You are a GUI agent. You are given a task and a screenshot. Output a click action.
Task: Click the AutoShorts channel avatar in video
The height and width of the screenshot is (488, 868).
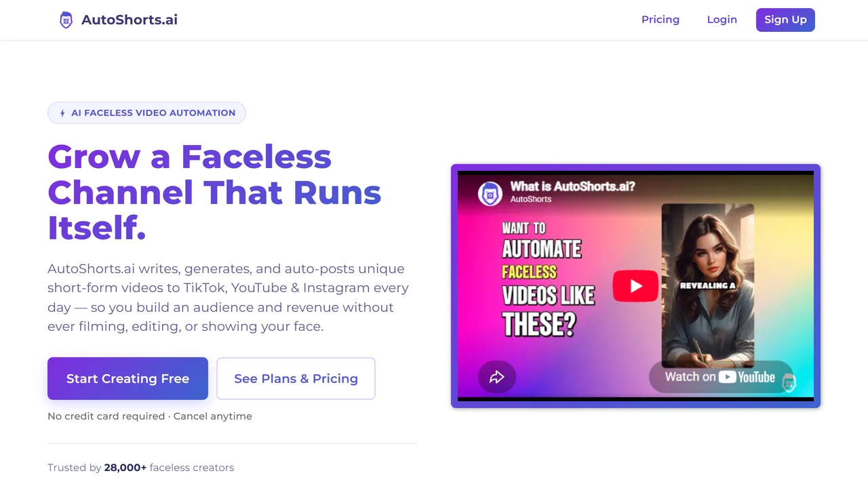(x=490, y=193)
